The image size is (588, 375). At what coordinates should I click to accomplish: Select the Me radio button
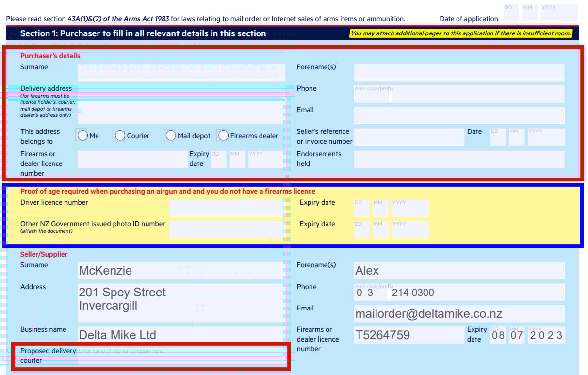tap(82, 135)
